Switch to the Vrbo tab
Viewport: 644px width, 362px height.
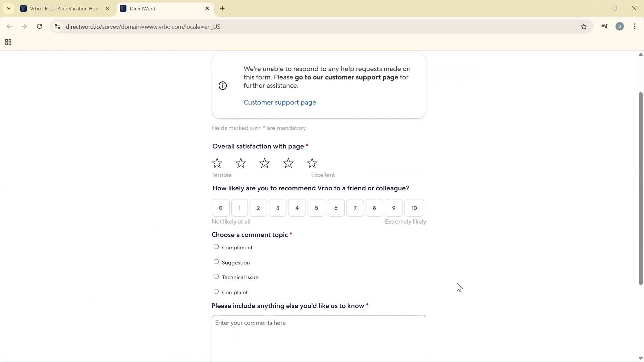point(60,8)
